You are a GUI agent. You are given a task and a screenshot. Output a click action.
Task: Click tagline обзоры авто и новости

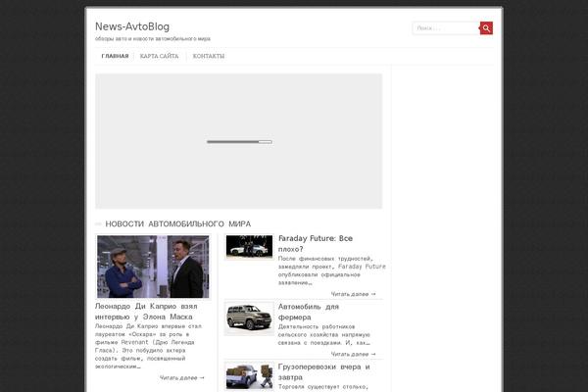[x=153, y=38]
